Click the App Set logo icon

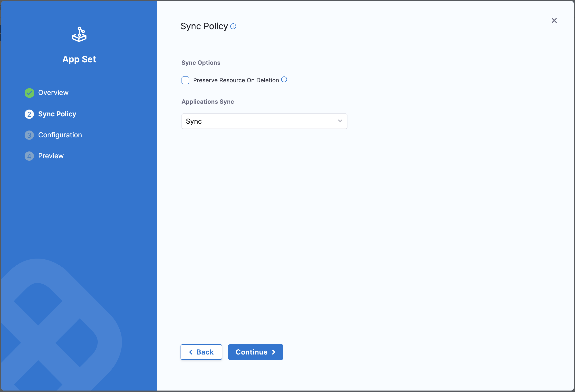(79, 35)
